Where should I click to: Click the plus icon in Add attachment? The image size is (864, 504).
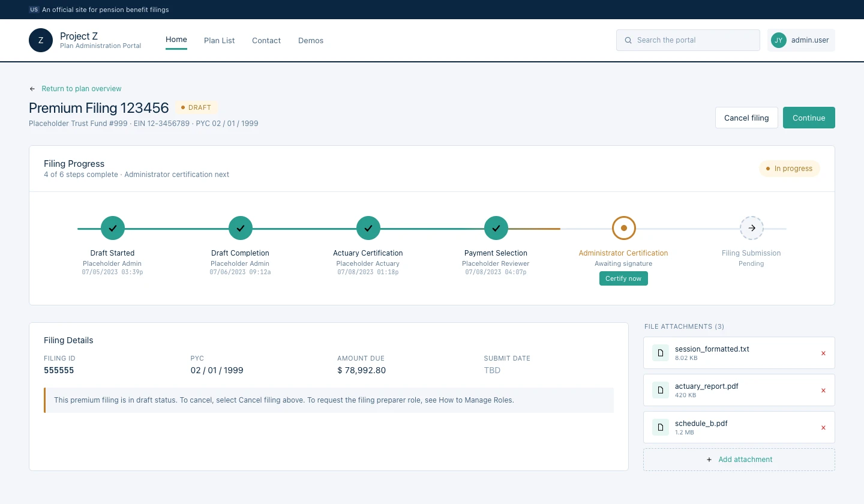[709, 460]
